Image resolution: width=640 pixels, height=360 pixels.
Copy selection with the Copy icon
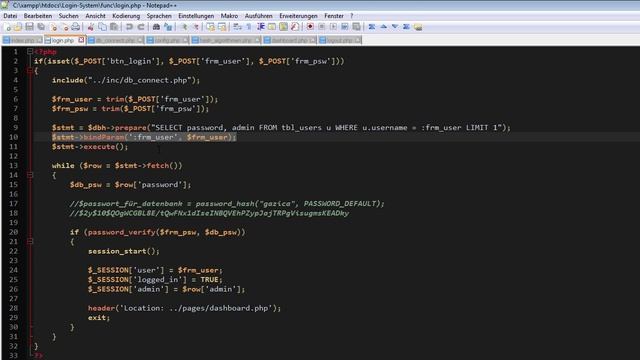(x=102, y=27)
